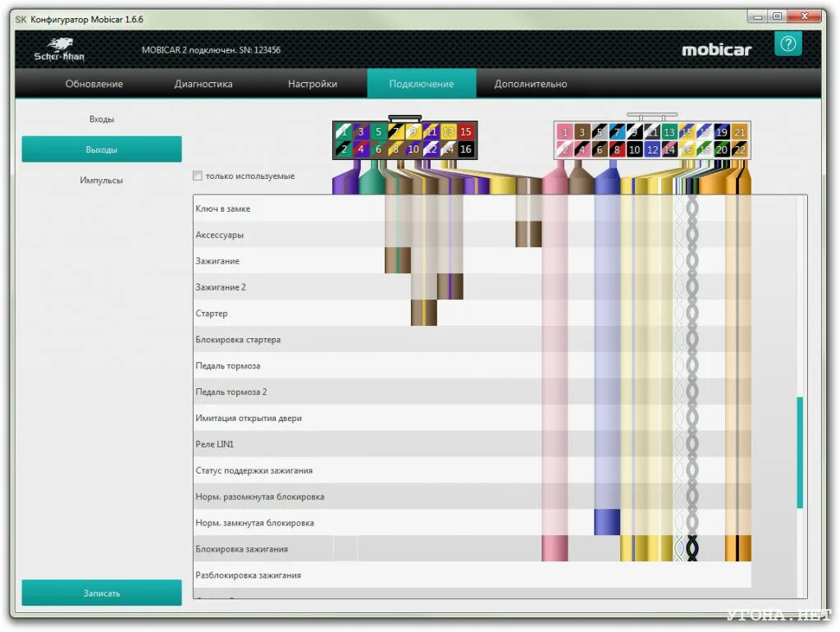
Task: Select pin 14 on the 22-pin connector
Action: [x=669, y=149]
